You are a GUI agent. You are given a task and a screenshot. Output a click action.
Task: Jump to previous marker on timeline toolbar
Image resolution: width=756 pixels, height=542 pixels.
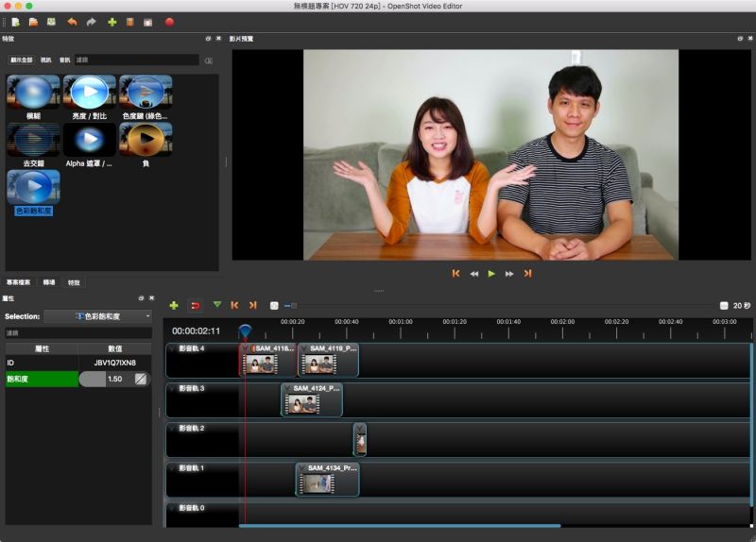click(234, 305)
